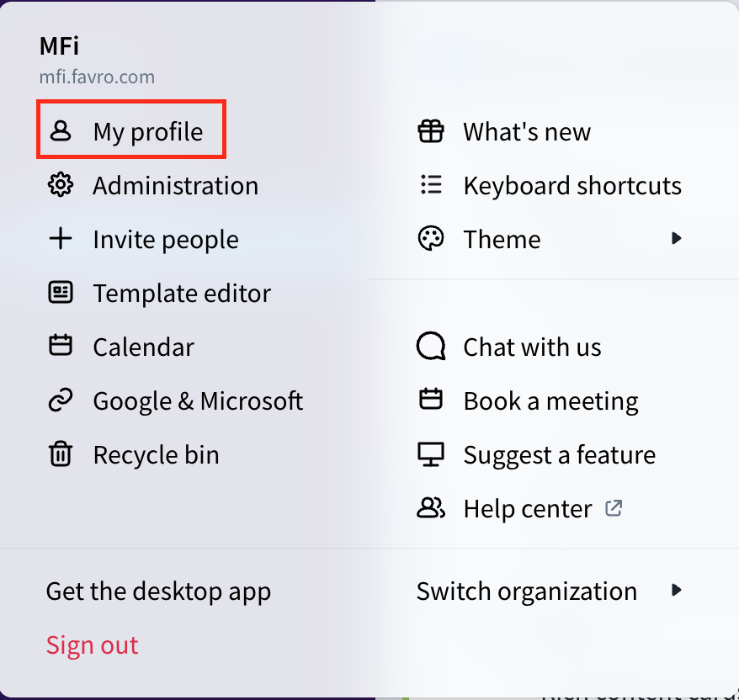This screenshot has height=700, width=739.
Task: Expand the Theme submenu arrow
Action: click(x=676, y=239)
